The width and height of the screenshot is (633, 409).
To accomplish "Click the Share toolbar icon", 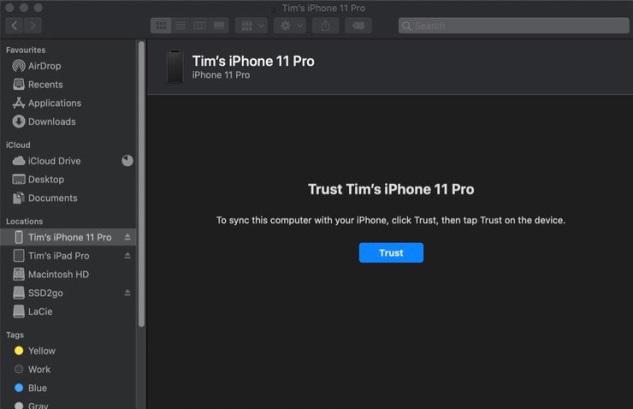I will 325,26.
